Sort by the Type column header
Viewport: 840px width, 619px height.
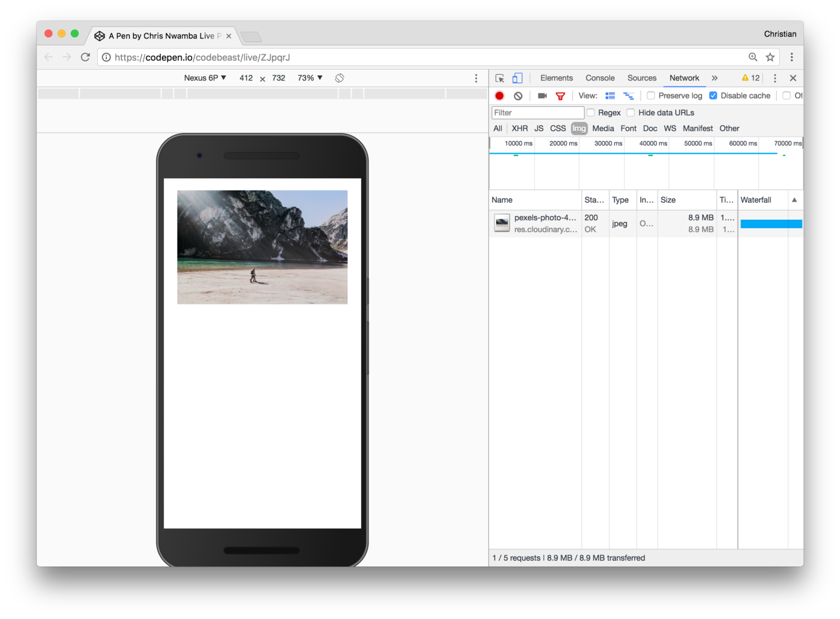[x=623, y=200]
